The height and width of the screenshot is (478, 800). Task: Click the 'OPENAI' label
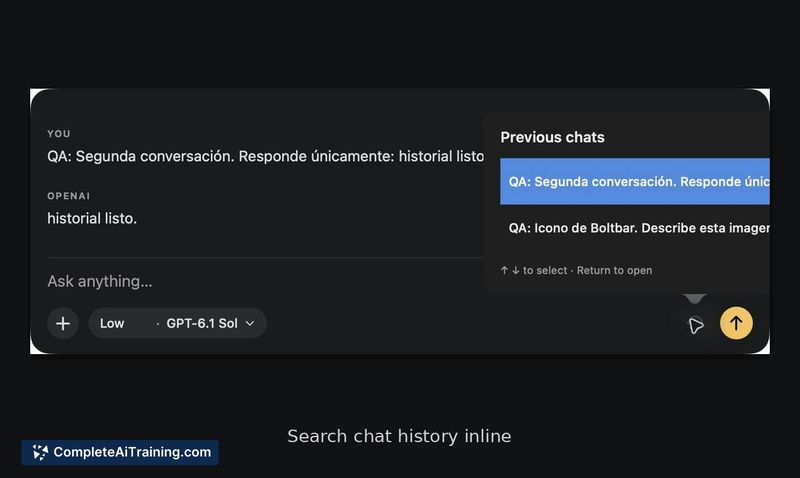click(x=68, y=196)
